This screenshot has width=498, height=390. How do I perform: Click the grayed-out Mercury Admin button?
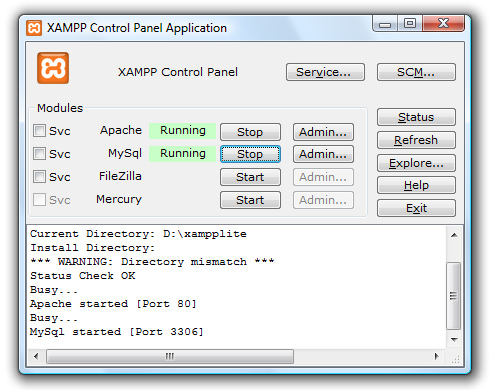(x=323, y=200)
